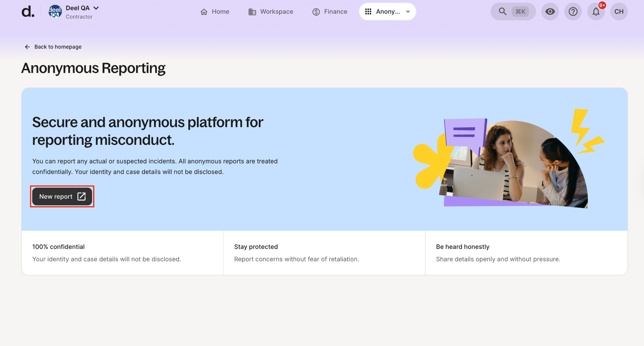Open the CH profile avatar menu
This screenshot has height=346, width=644.
pyautogui.click(x=619, y=12)
